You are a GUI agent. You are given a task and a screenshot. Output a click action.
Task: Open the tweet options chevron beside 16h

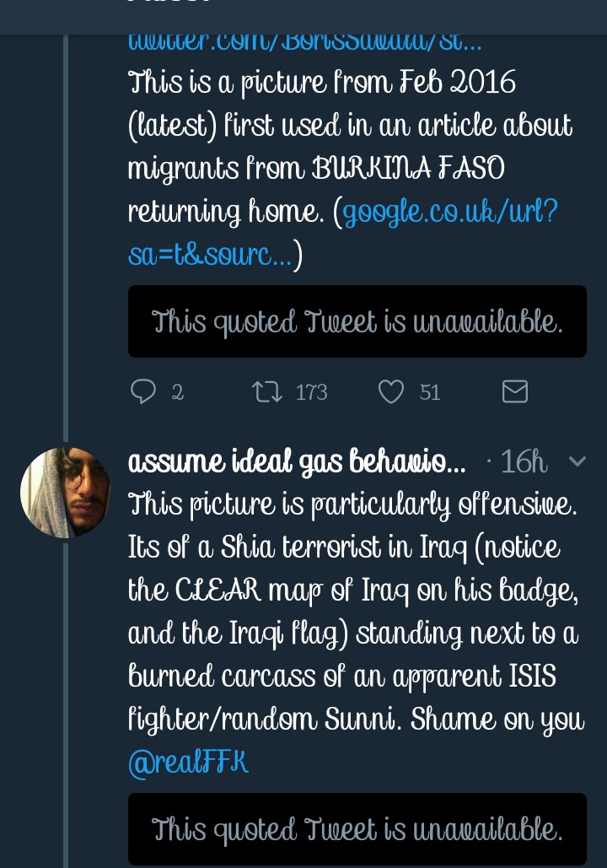click(577, 461)
